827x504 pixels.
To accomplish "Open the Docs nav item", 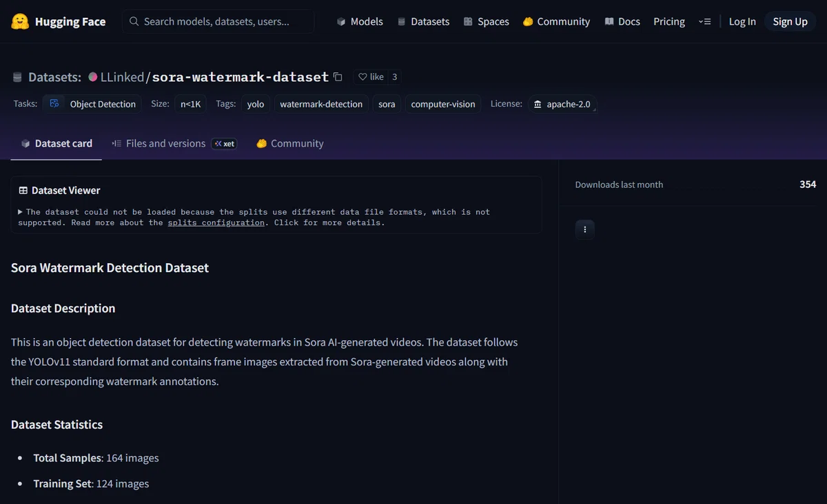I will click(622, 21).
